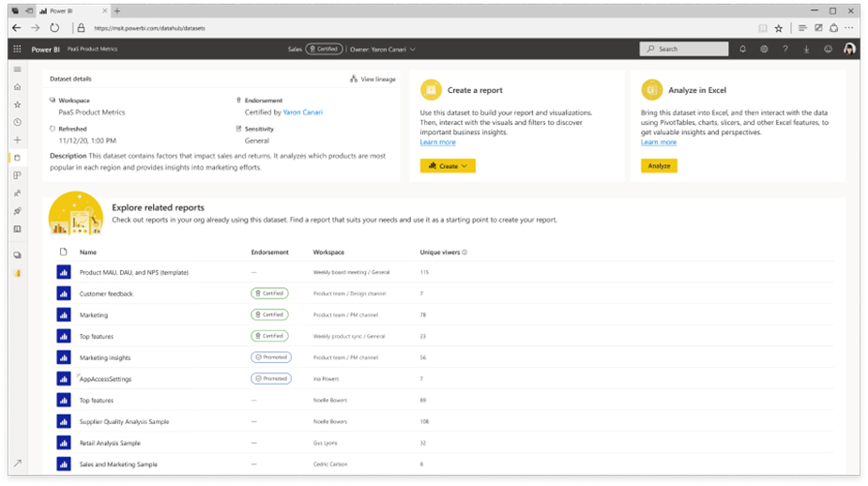This screenshot has height=486, width=868.
Task: Click the browser back arrow
Action: coord(17,27)
